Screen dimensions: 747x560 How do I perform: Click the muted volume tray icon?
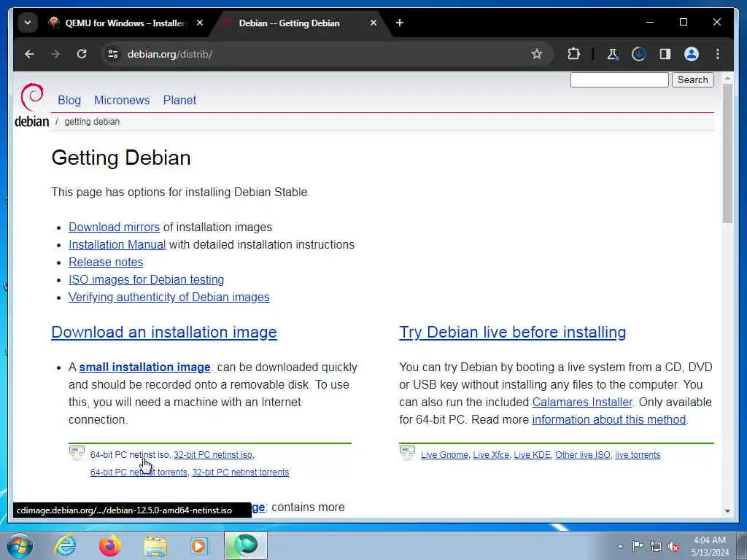pyautogui.click(x=673, y=546)
